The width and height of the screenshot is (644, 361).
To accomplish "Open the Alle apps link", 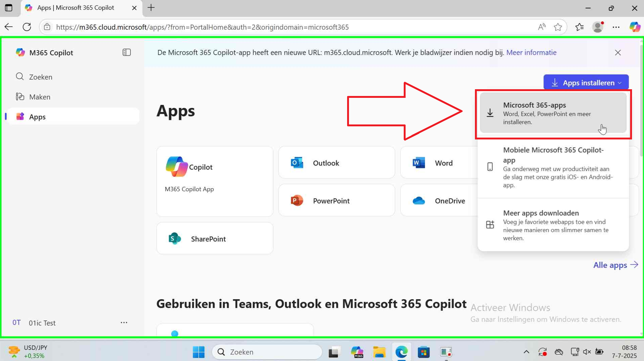I will click(615, 265).
